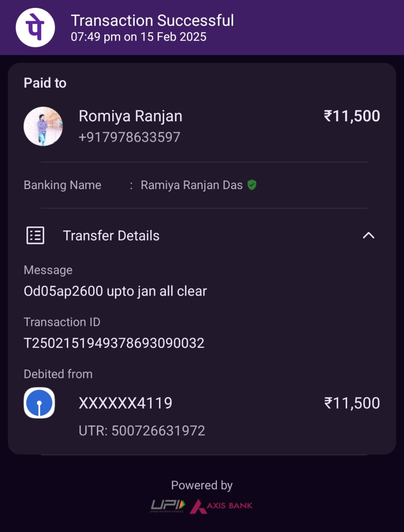Click the Transaction Successful heading
The height and width of the screenshot is (532, 404).
(x=152, y=20)
